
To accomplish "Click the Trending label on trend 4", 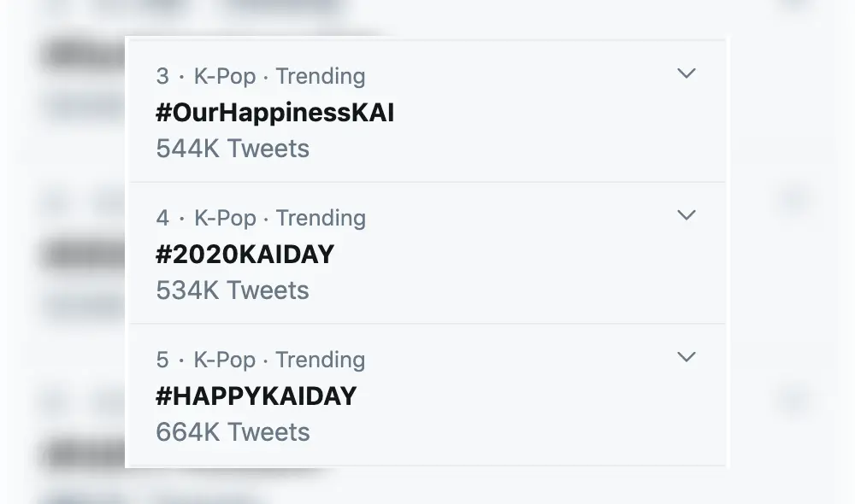I will [320, 218].
